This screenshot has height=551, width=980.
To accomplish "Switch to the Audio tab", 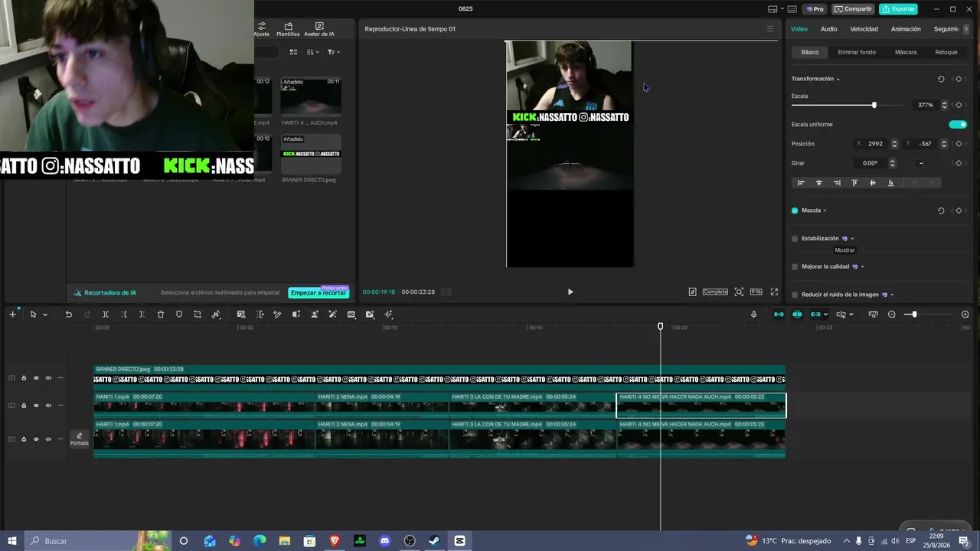I will [x=828, y=29].
